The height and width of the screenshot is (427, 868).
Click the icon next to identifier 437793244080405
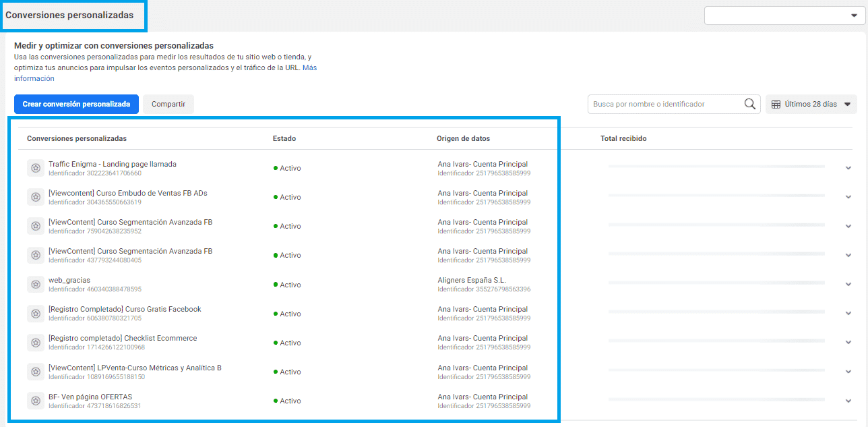tap(36, 255)
